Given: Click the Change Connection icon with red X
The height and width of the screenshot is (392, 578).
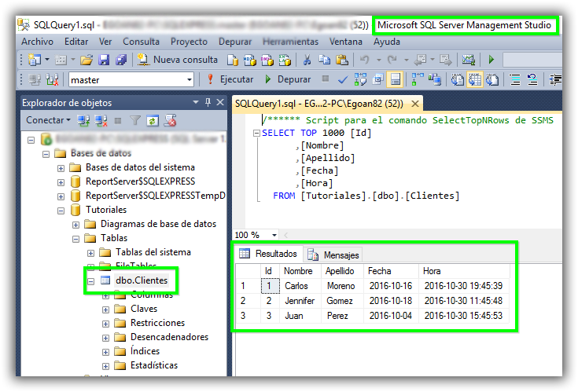Looking at the screenshot, I should tap(52, 79).
